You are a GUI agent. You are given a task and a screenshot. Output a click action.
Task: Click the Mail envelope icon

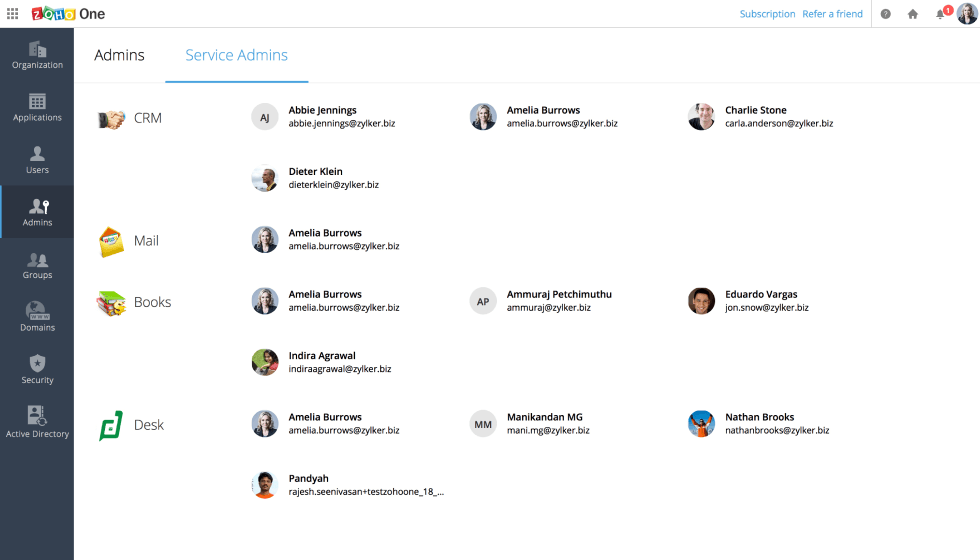click(x=111, y=242)
